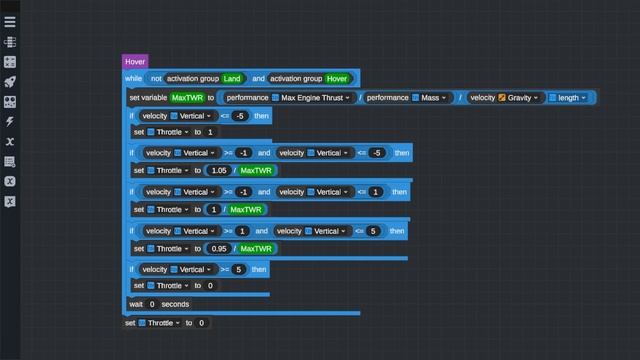Open Vertical dropdown in the '>= 5' if block
The height and width of the screenshot is (360, 640).
[191, 269]
